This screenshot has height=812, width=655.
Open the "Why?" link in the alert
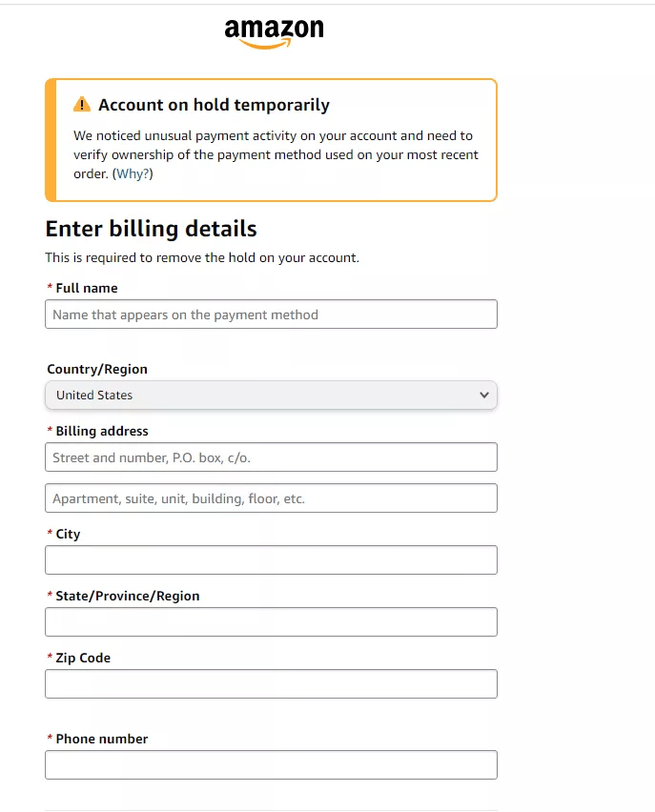click(133, 173)
